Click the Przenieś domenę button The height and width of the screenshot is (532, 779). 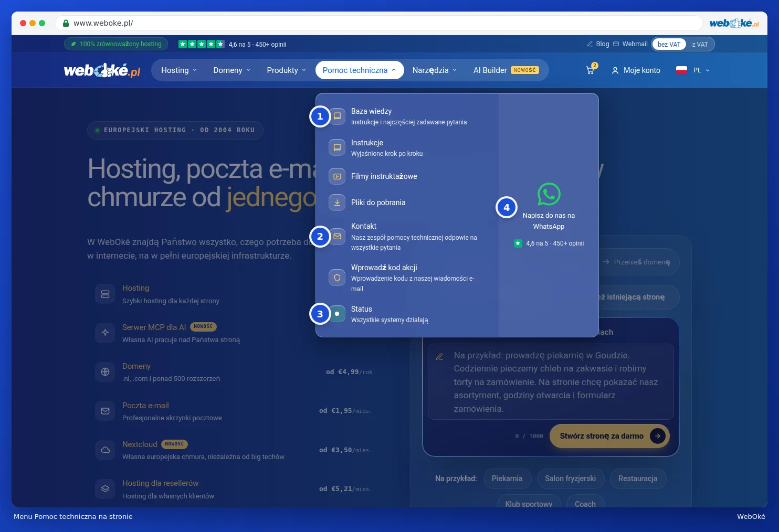coord(637,262)
